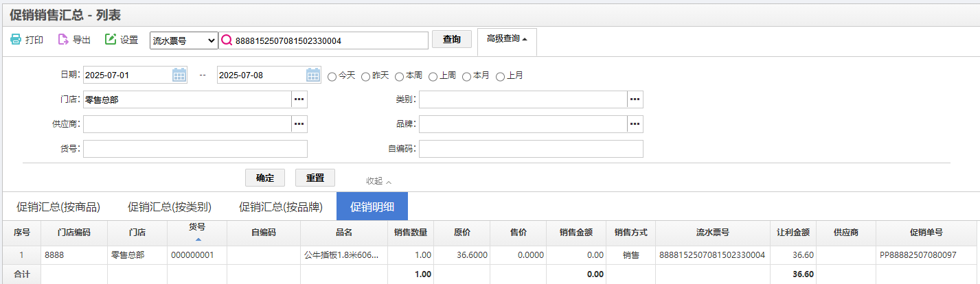This screenshot has height=284, width=980.
Task: Switch to the 促销汇总(按品牌) tab
Action: [x=281, y=206]
